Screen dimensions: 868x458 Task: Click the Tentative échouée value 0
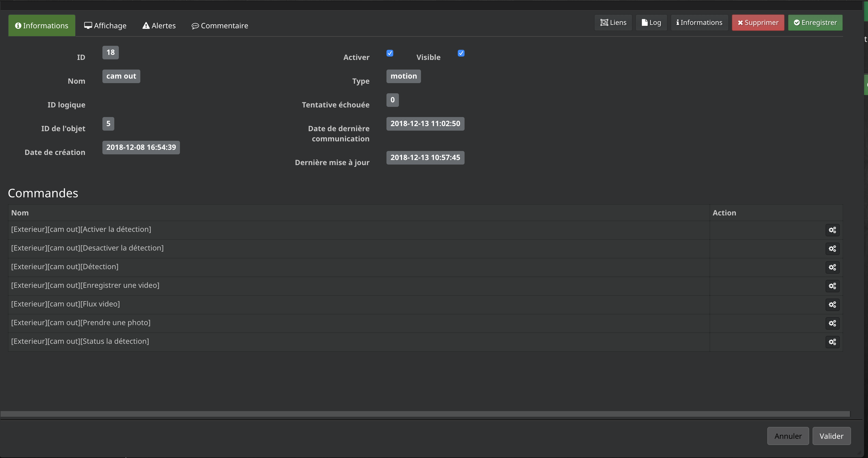393,100
